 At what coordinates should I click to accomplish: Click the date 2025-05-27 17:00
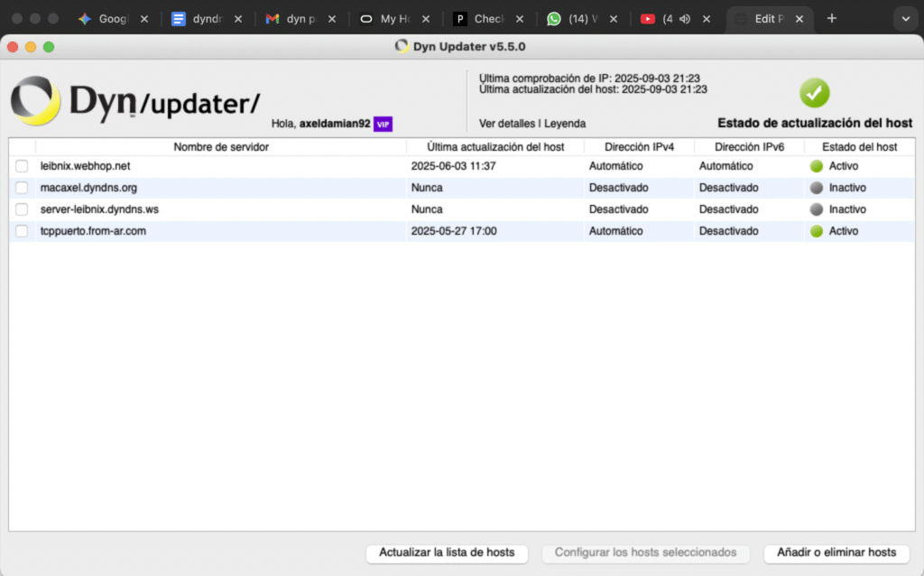coord(454,231)
